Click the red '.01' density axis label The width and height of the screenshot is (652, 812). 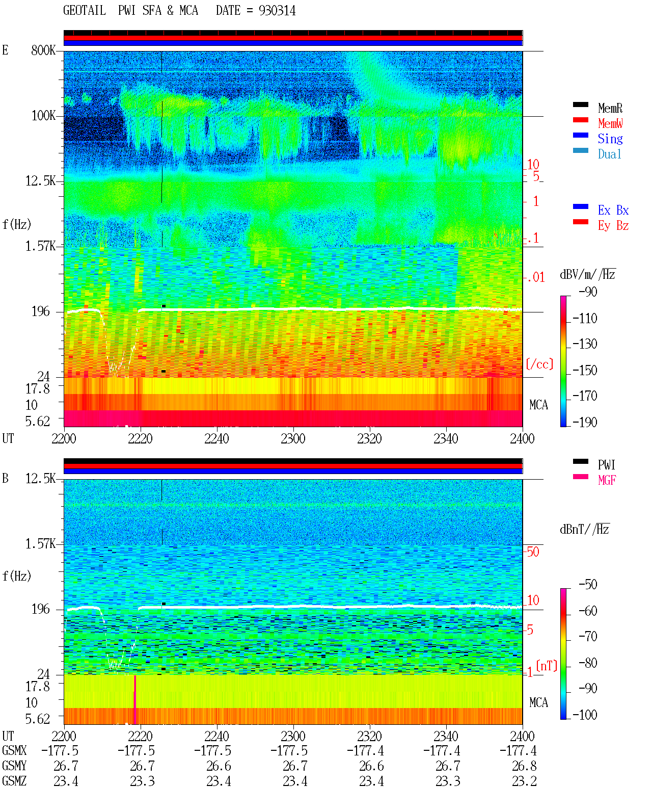(536, 278)
